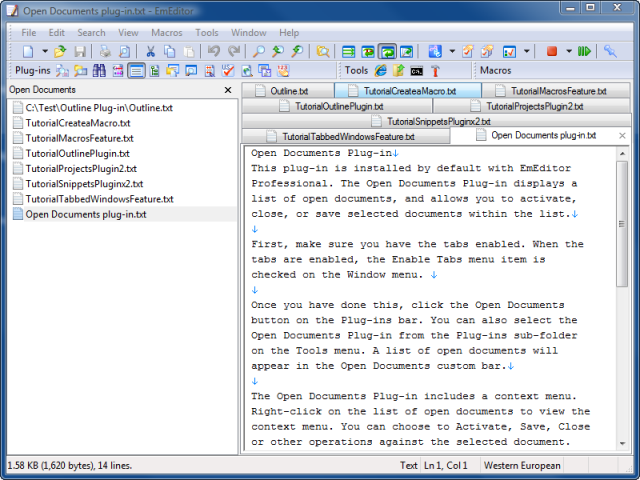
Task: Click the red Record Macro button
Action: (x=551, y=51)
